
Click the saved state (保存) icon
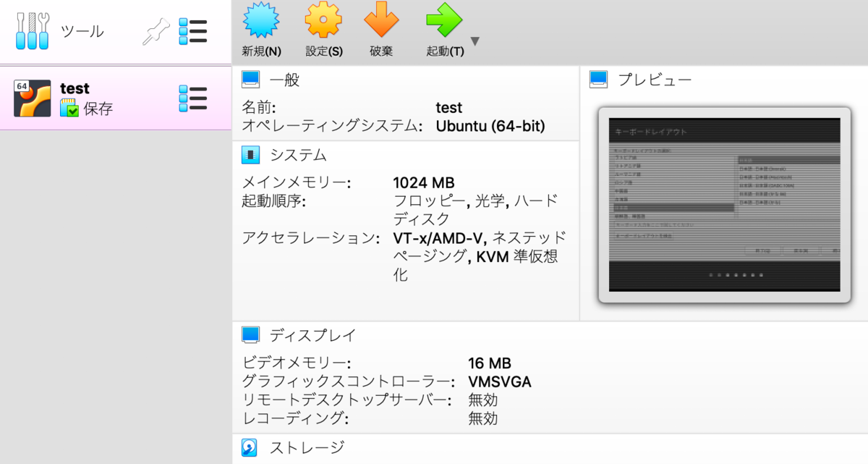click(69, 109)
